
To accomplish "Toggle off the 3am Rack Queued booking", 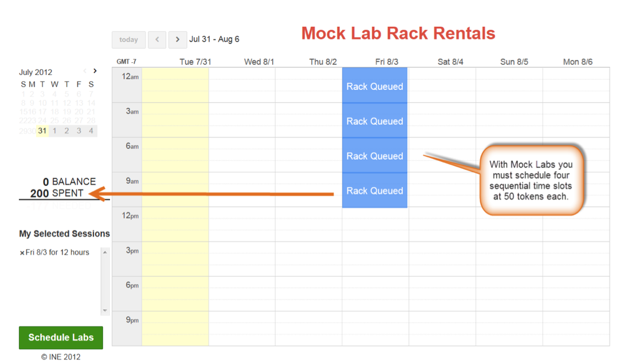I will pos(374,121).
